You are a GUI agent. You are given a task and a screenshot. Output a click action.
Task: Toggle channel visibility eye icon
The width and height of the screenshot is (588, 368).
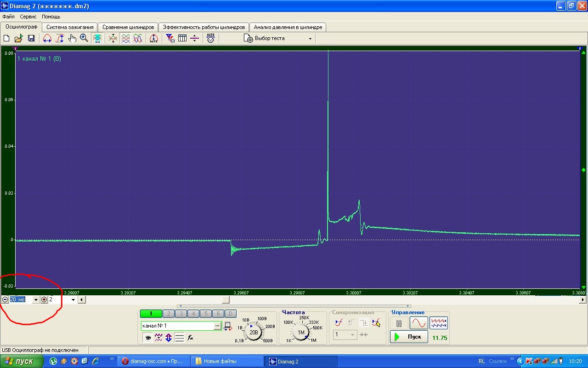[148, 338]
